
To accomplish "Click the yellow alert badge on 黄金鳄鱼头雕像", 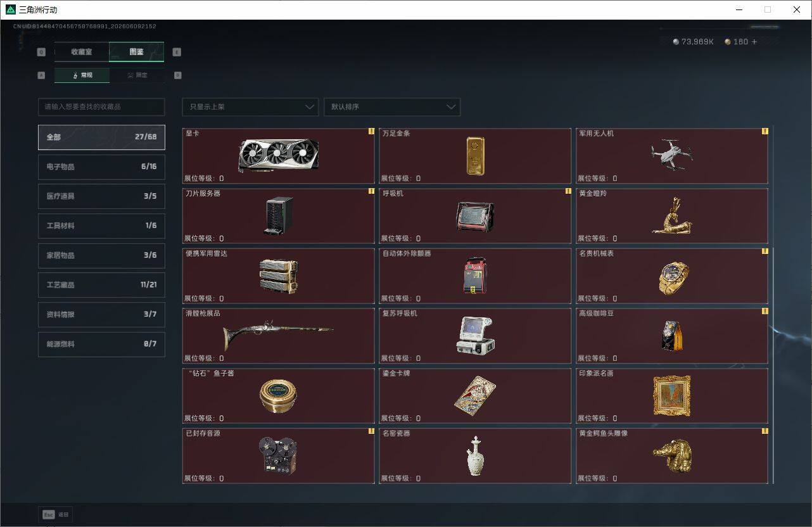I will pos(764,431).
